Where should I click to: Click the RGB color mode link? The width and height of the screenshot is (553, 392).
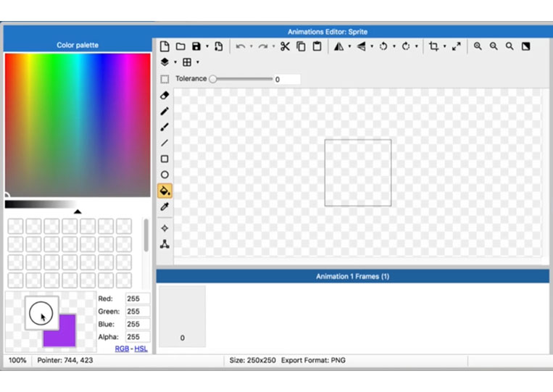click(122, 349)
